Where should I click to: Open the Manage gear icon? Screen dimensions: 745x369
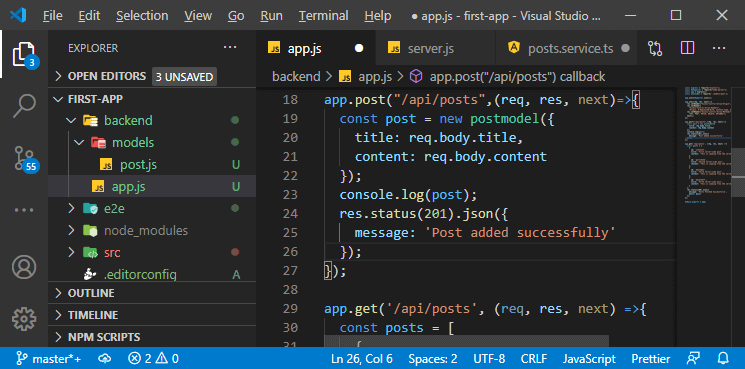pos(24,319)
